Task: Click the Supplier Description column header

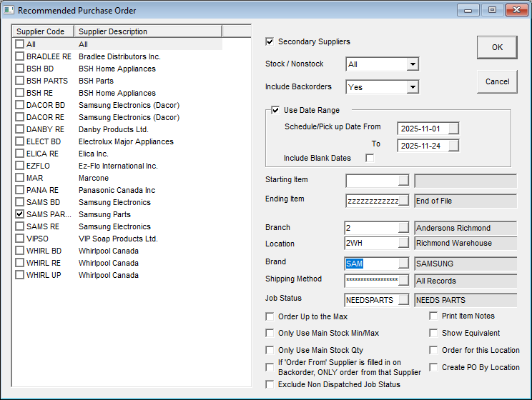Action: 147,31
